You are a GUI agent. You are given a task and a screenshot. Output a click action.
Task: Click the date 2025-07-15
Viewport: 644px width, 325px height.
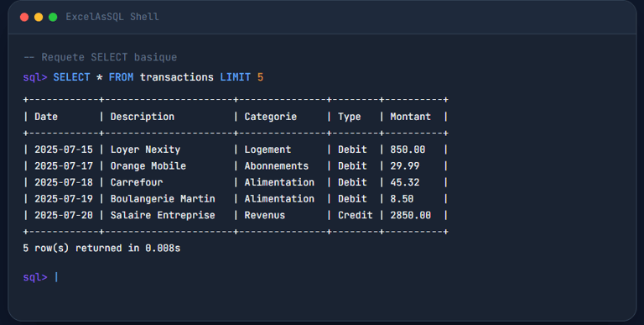pos(64,149)
